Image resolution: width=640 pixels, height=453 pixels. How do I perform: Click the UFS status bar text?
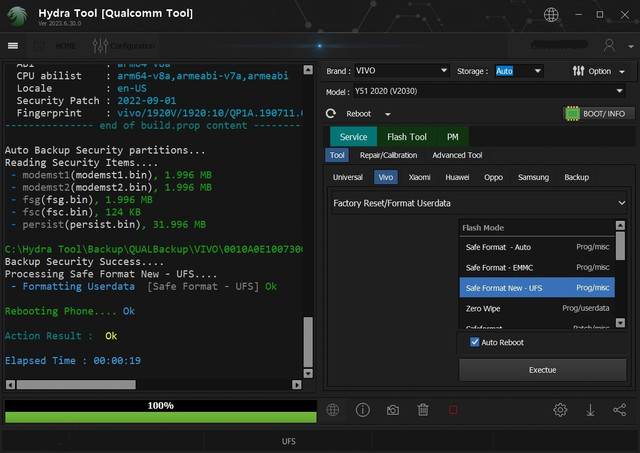[289, 441]
